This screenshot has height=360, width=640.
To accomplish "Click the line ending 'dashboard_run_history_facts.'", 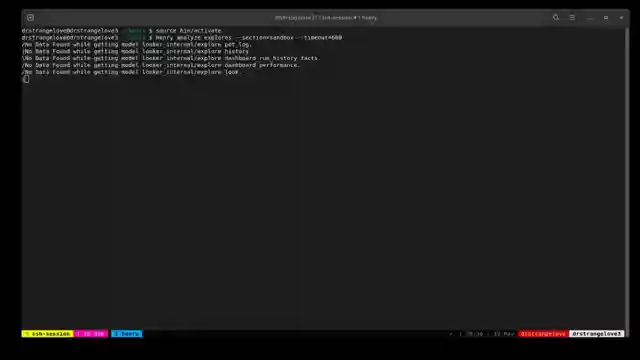I will coord(171,58).
